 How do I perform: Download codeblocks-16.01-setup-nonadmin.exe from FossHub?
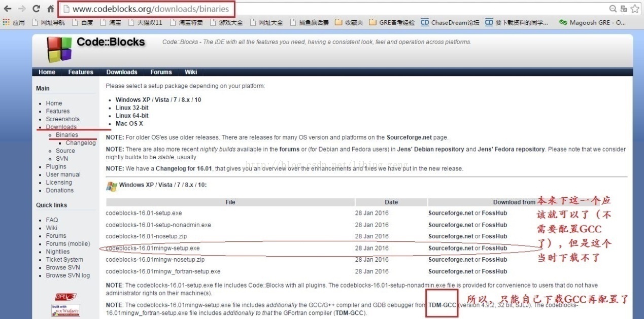coord(494,225)
